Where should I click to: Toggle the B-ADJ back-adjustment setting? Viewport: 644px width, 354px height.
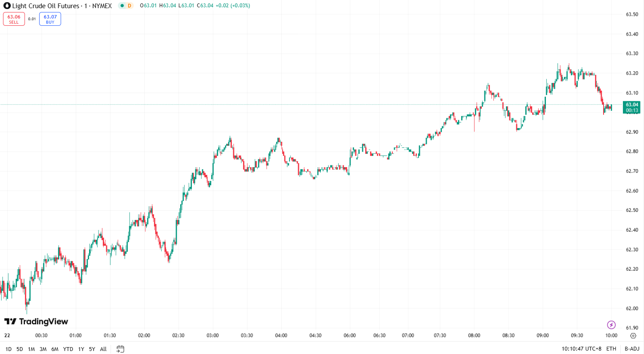tap(632, 349)
